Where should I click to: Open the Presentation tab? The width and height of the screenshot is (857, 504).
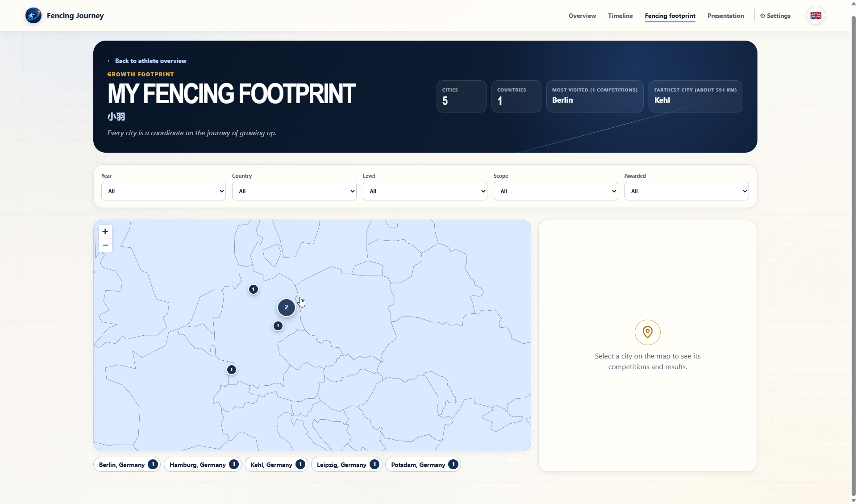(x=726, y=16)
